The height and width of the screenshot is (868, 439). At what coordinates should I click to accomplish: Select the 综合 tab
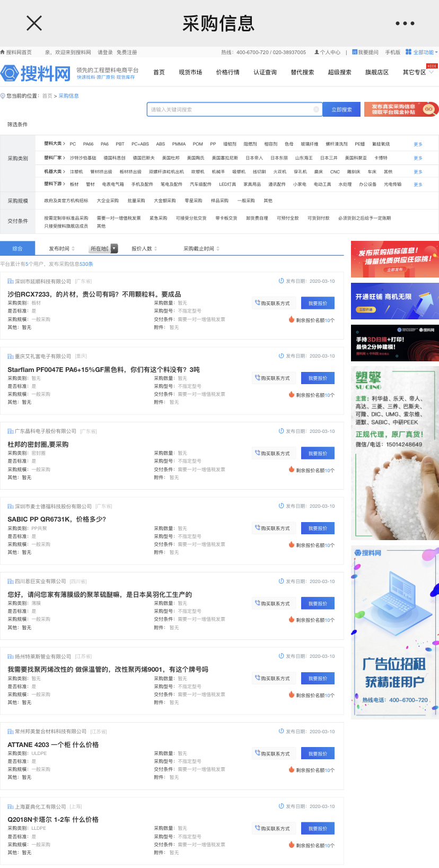(x=17, y=248)
